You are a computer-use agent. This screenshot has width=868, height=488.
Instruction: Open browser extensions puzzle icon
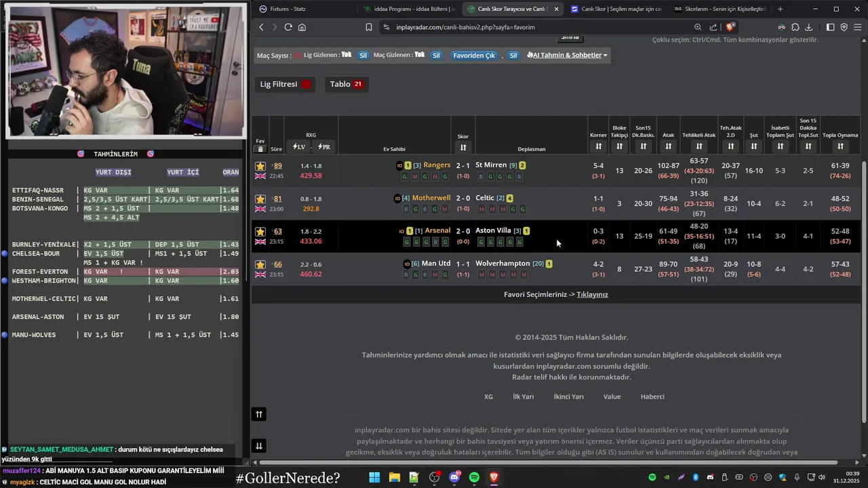(x=795, y=27)
